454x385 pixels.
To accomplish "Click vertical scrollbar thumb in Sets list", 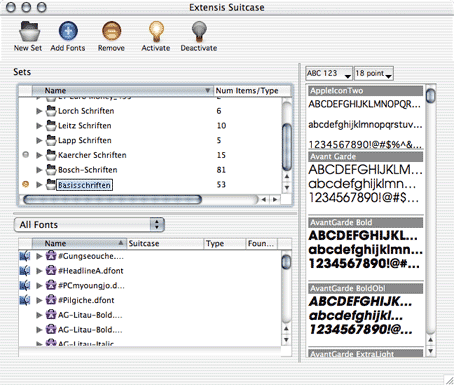I will coord(287,147).
